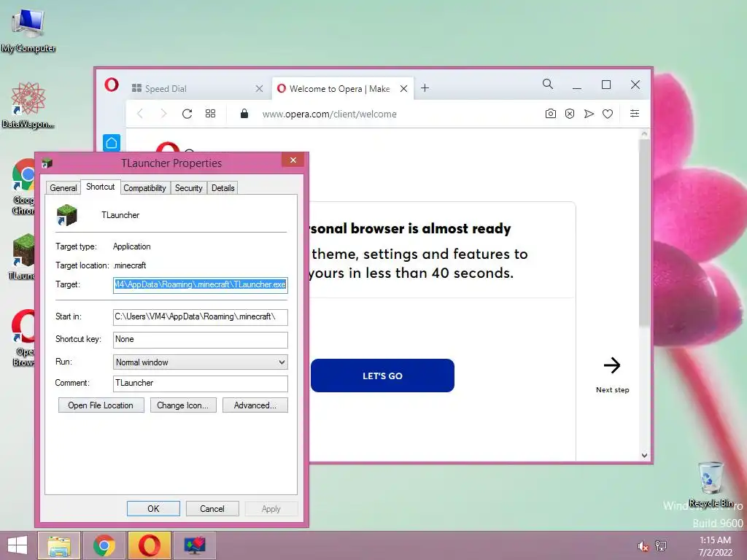747x560 pixels.
Task: Click the Opera menu logo
Action: 112,85
